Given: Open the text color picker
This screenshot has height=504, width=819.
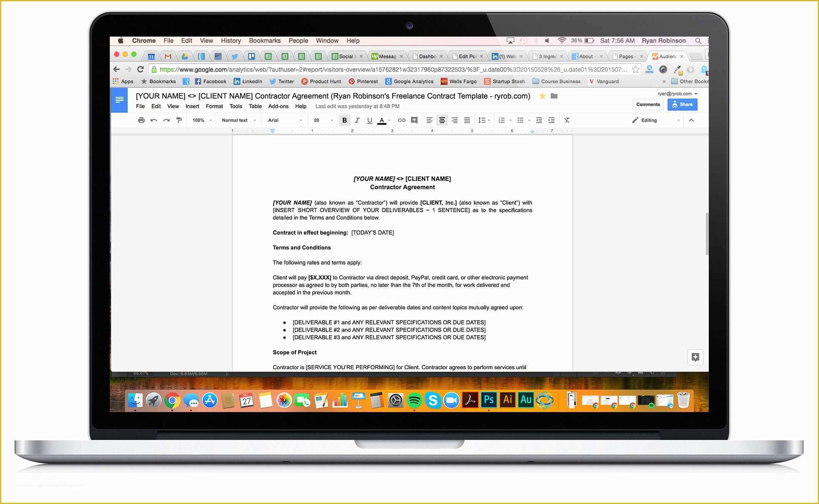Looking at the screenshot, I should point(384,120).
